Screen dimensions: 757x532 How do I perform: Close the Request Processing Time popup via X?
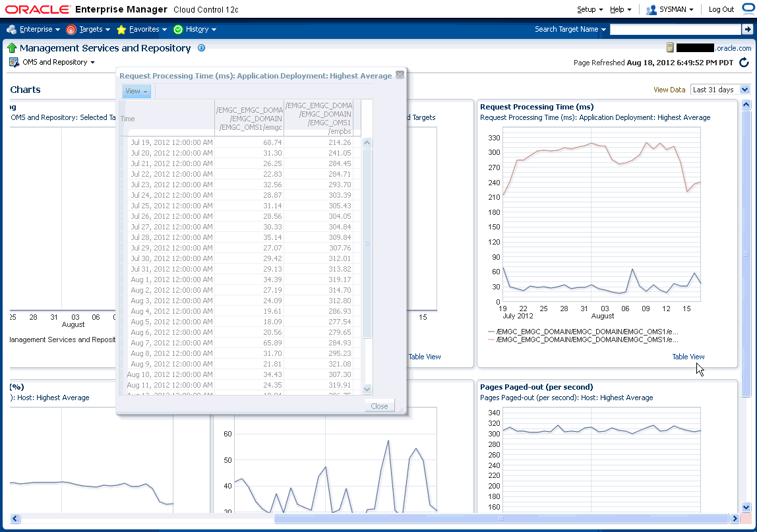[x=400, y=75]
